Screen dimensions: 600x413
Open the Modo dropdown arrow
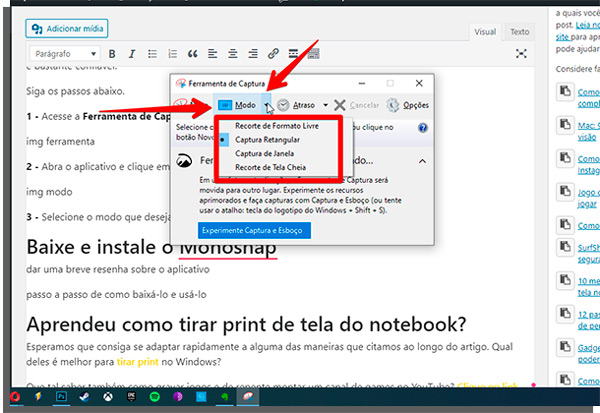tap(266, 104)
